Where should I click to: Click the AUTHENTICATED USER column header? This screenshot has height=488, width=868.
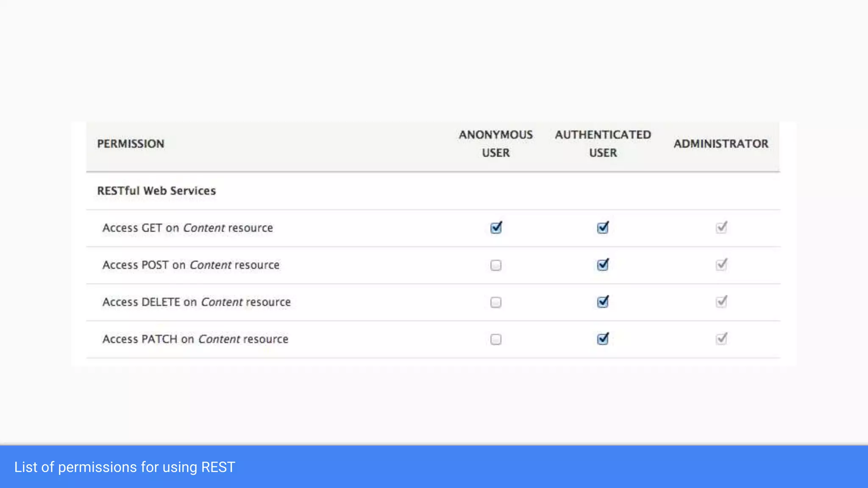(603, 144)
